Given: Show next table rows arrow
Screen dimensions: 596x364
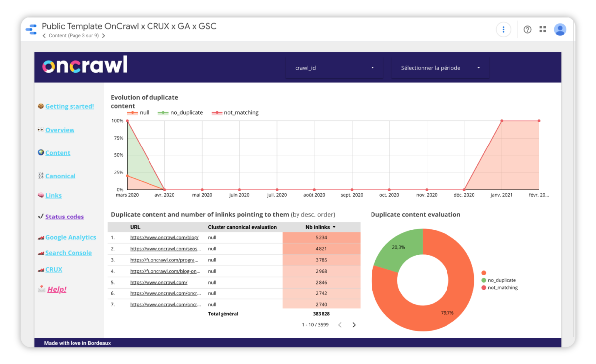Looking at the screenshot, I should 354,325.
